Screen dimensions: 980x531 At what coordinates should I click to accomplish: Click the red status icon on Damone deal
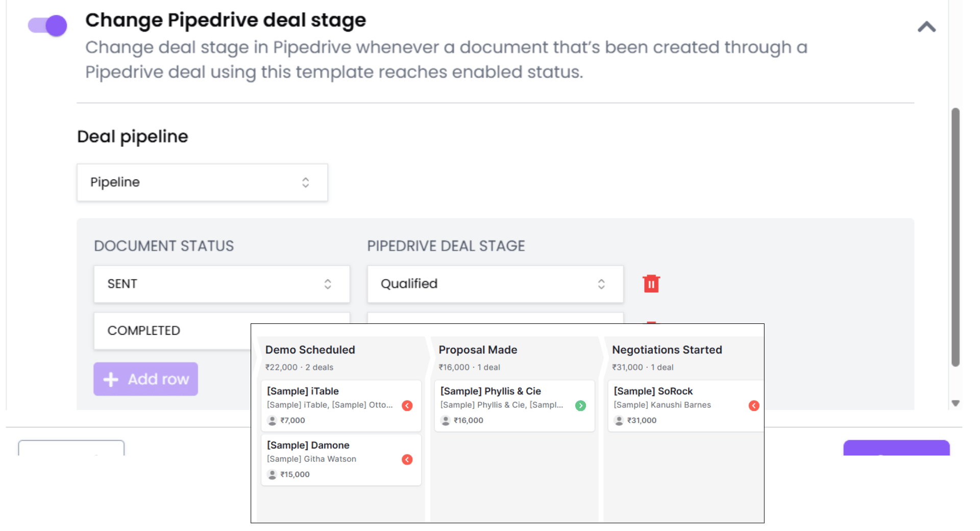coord(407,460)
